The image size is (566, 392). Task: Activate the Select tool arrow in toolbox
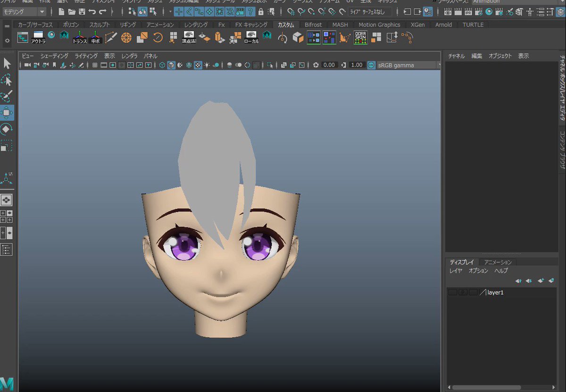point(7,63)
